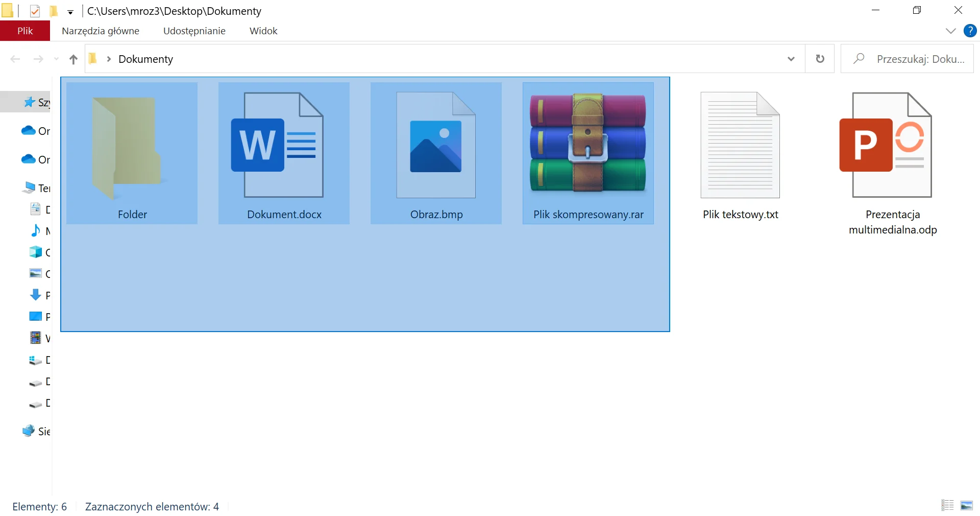Click the folder icon in the address bar
The image size is (980, 516).
click(93, 59)
